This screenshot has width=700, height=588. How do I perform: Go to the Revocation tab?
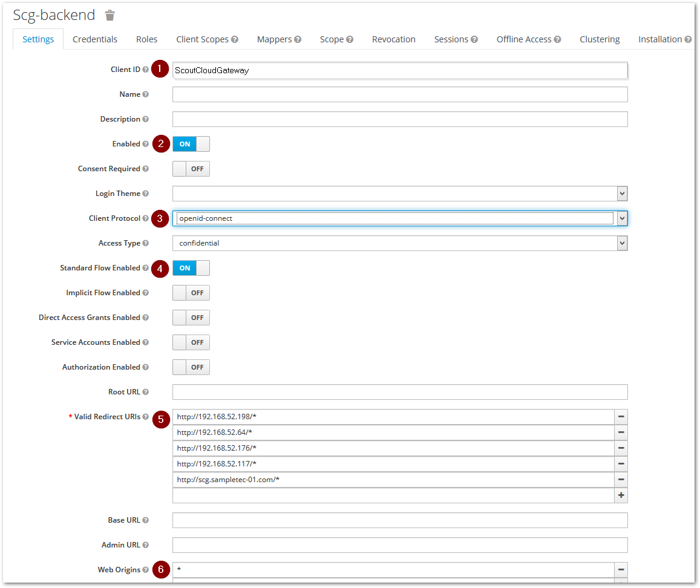393,39
